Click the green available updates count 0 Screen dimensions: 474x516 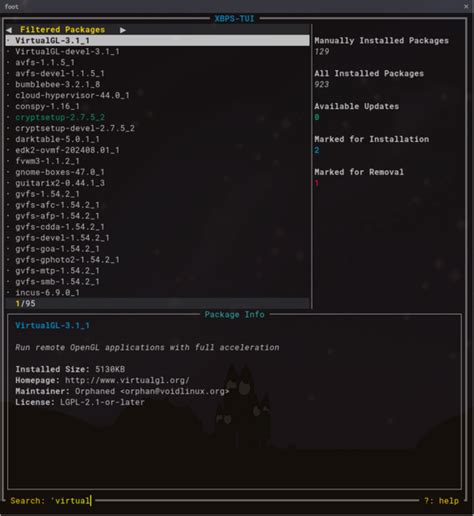click(x=317, y=117)
